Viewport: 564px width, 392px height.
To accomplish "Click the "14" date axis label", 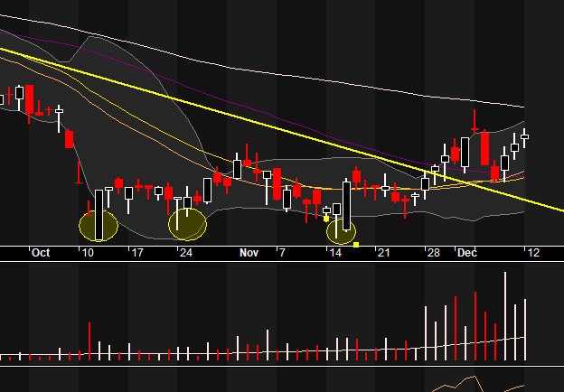I will point(335,253).
